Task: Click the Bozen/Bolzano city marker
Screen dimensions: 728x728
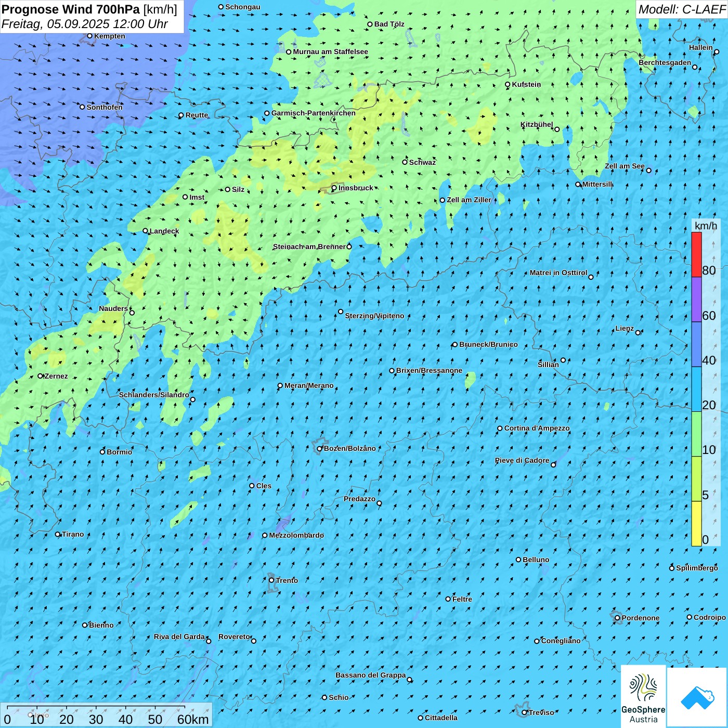Action: click(x=320, y=449)
